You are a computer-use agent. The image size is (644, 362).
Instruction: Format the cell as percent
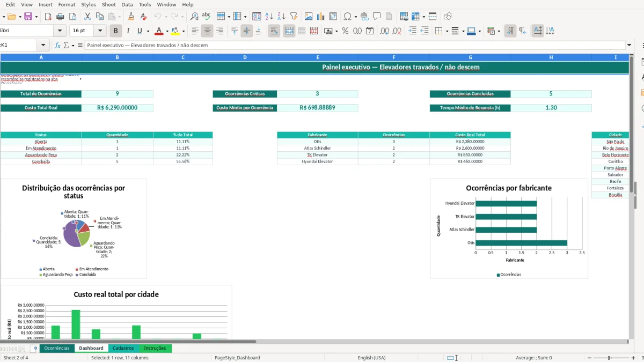(x=345, y=31)
